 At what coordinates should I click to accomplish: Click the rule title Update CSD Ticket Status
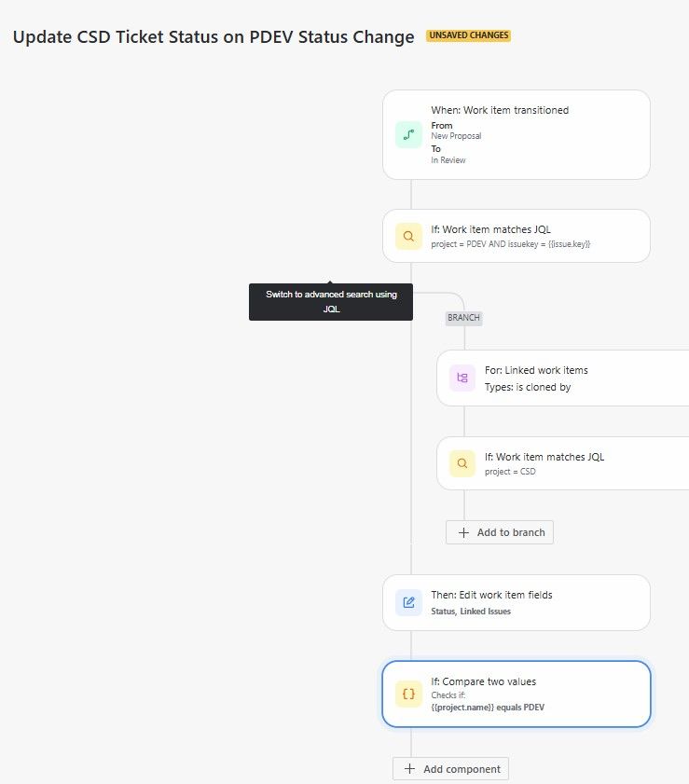click(214, 37)
